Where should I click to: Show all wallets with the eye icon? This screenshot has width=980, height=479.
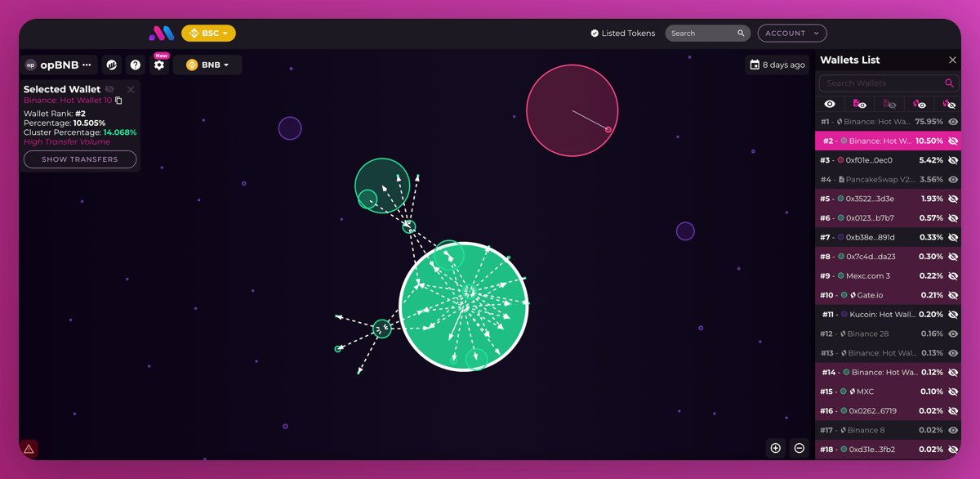[x=830, y=104]
